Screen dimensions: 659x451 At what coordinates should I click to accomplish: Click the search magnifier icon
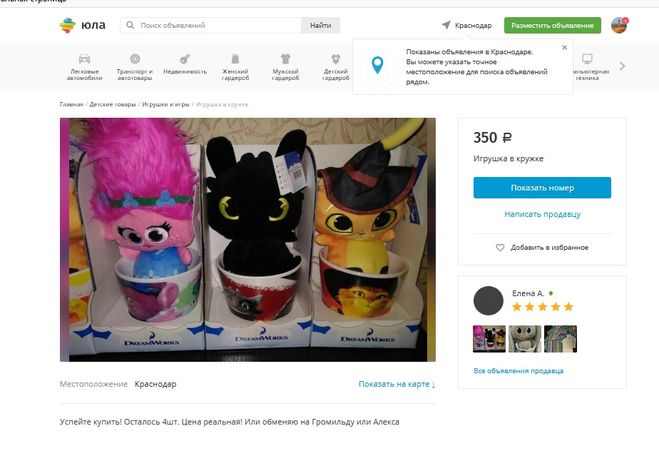point(130,25)
